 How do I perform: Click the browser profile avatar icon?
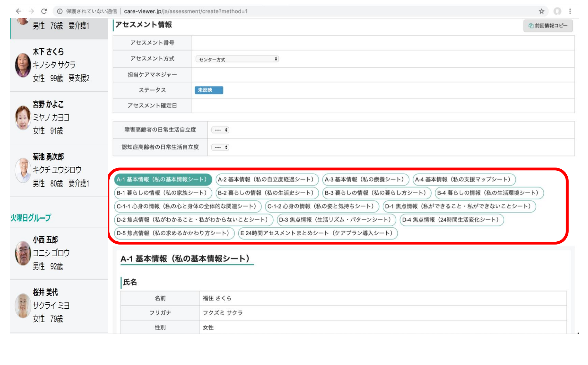(x=557, y=11)
